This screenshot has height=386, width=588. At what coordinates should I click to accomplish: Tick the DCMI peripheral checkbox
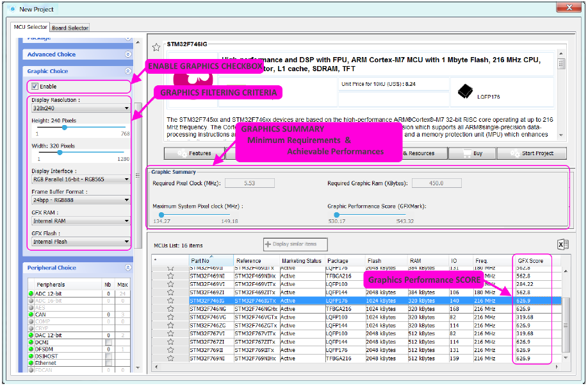(x=108, y=342)
